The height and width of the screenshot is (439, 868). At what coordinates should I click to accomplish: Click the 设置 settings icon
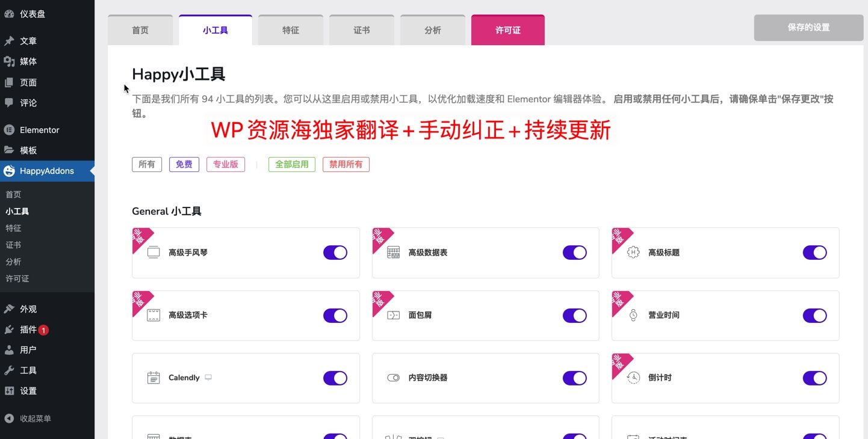point(9,391)
